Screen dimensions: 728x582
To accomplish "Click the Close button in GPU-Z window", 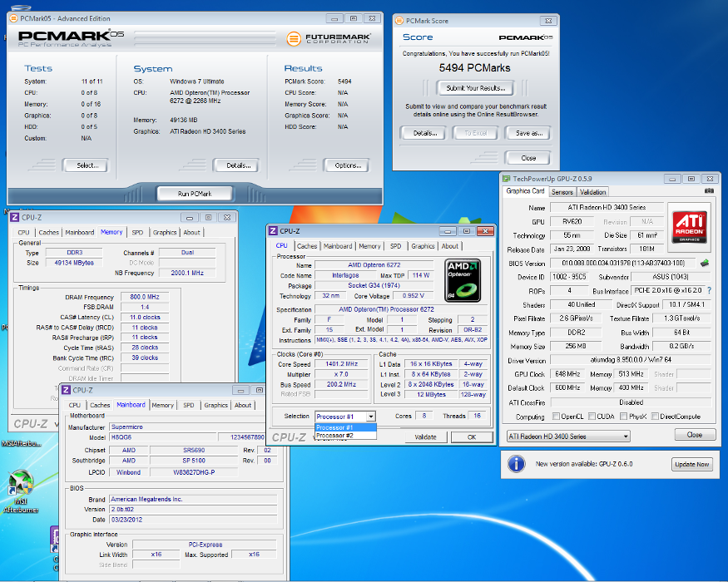I will [695, 435].
